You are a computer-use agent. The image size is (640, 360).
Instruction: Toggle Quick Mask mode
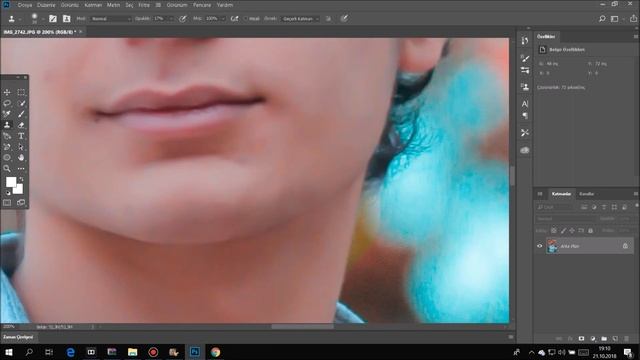point(7,202)
